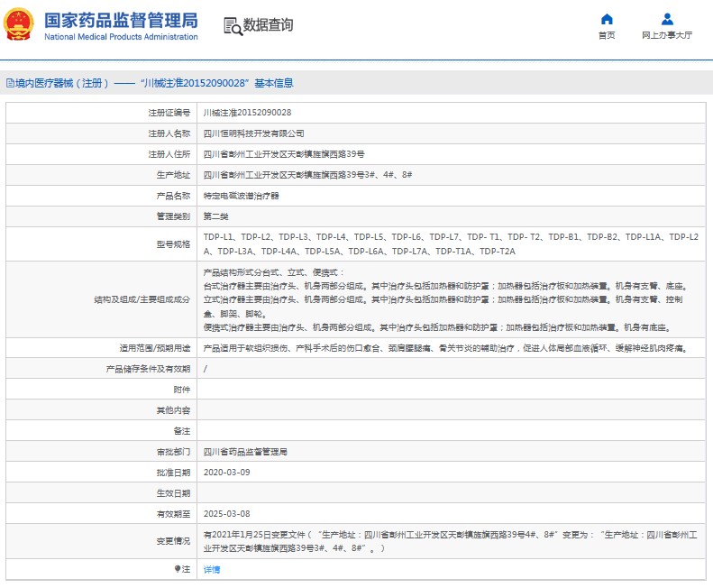Click approval department 四川省药品监督管理局

click(245, 452)
